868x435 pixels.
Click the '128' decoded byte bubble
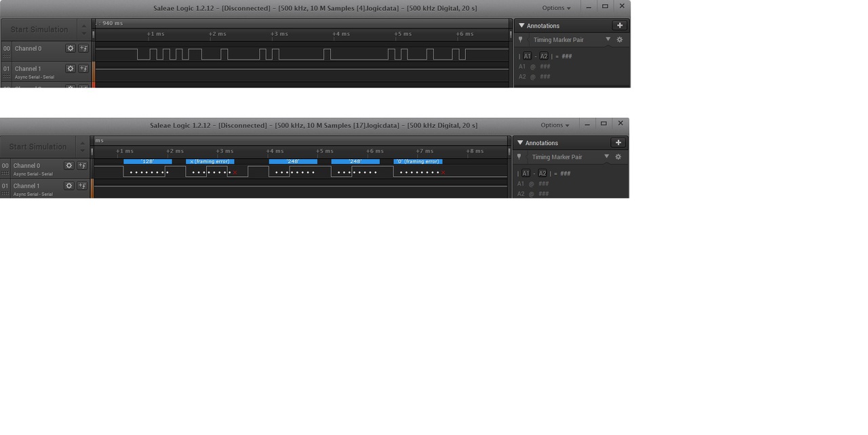[x=148, y=161]
